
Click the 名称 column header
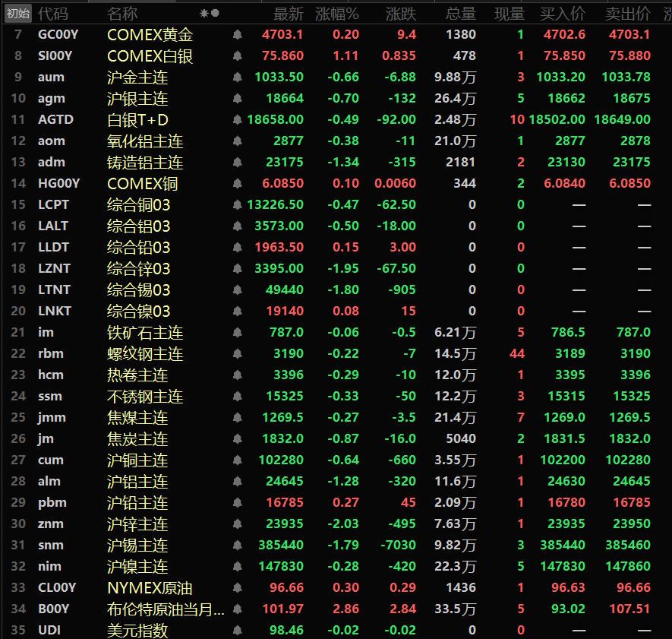tap(122, 14)
